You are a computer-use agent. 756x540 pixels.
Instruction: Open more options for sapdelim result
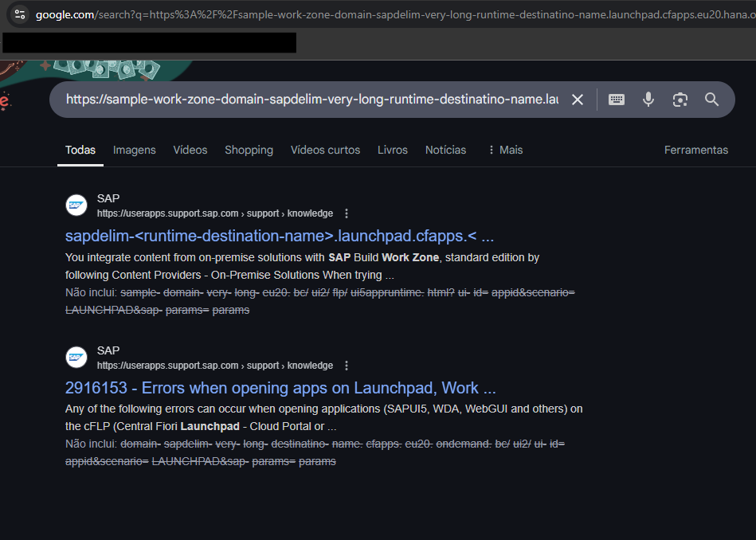pyautogui.click(x=347, y=213)
